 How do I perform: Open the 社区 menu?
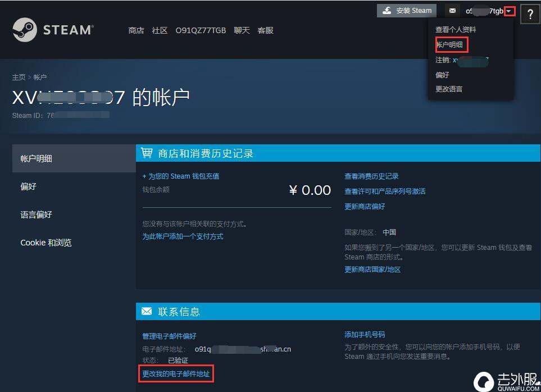point(160,30)
